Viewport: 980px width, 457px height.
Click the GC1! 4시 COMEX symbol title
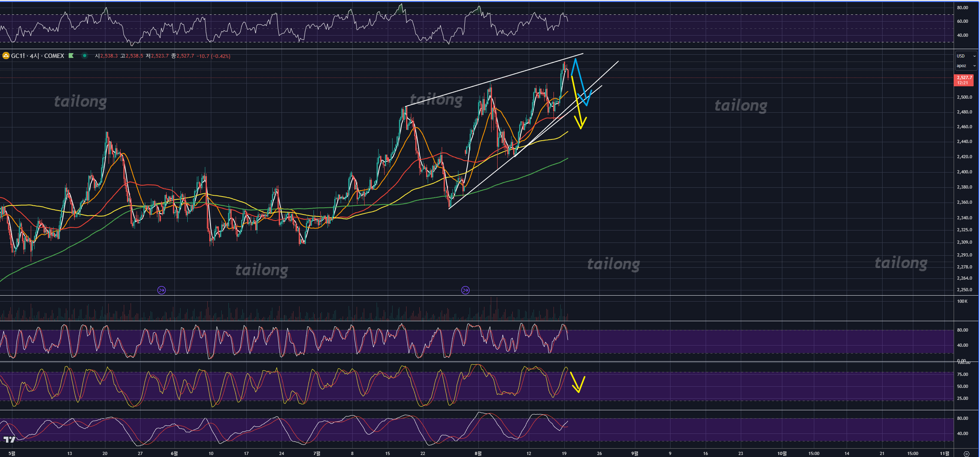click(38, 56)
